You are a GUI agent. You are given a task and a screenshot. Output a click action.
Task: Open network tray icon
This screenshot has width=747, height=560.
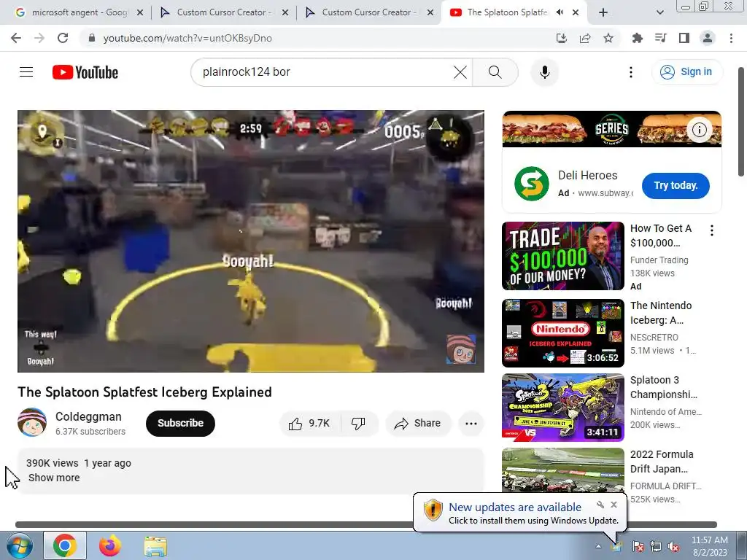(656, 546)
